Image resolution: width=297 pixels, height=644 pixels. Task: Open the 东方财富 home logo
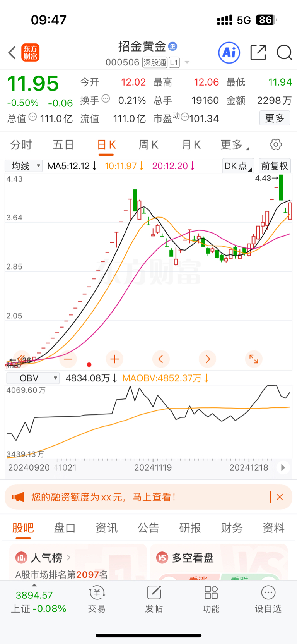point(30,53)
